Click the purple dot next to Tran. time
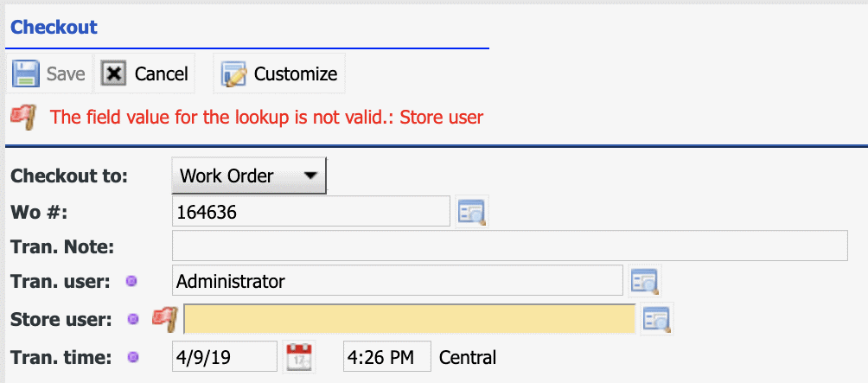This screenshot has width=868, height=383. [x=132, y=357]
